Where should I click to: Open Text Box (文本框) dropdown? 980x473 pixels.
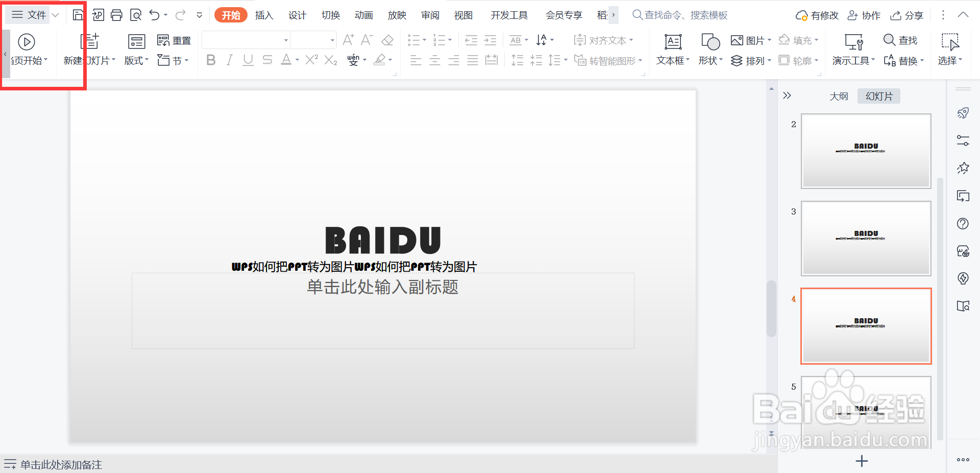click(x=673, y=60)
